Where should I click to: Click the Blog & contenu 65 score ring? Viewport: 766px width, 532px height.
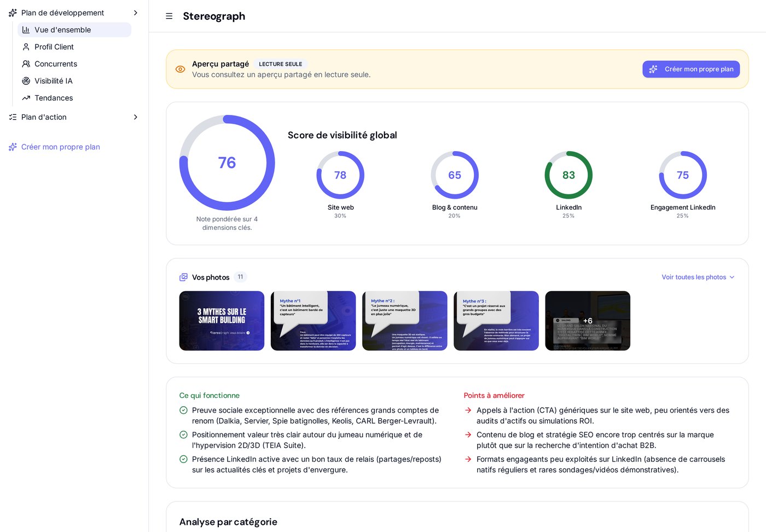tap(455, 175)
